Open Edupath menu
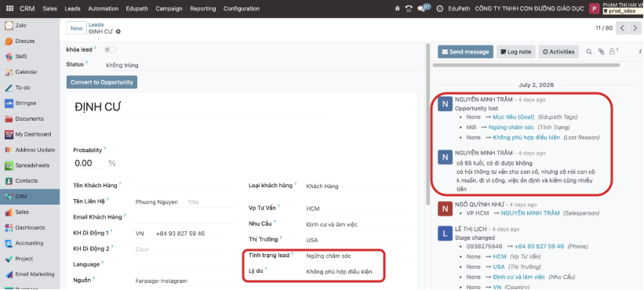 [x=136, y=9]
